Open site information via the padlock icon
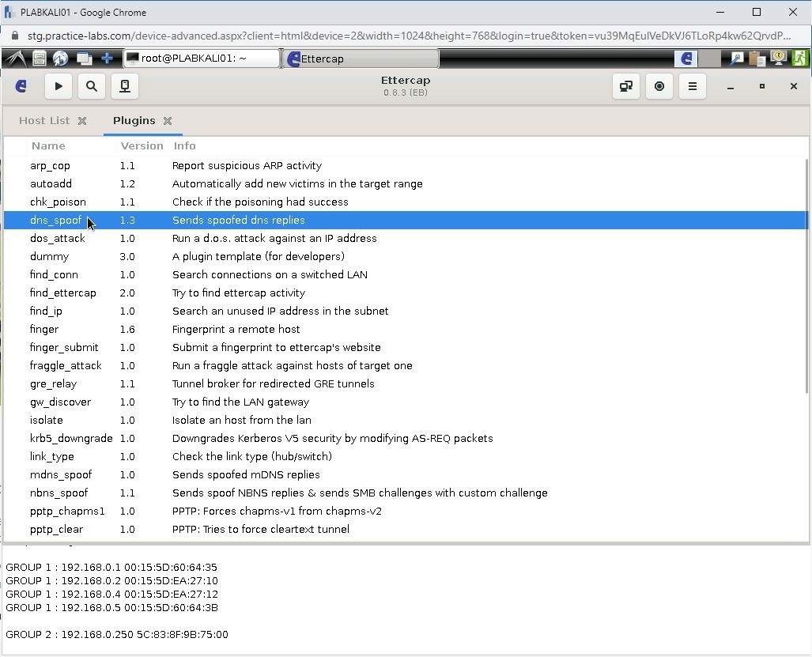812x657 pixels. tap(15, 36)
